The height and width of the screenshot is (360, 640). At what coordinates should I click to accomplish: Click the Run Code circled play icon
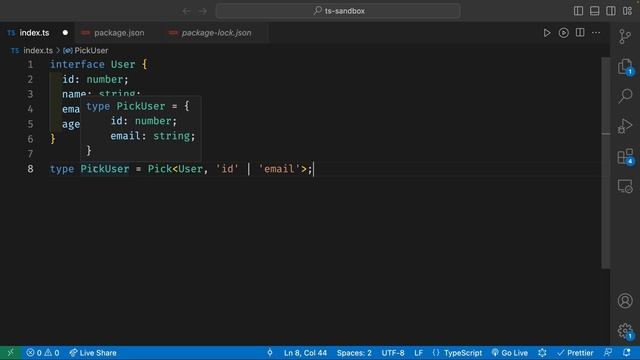563,33
